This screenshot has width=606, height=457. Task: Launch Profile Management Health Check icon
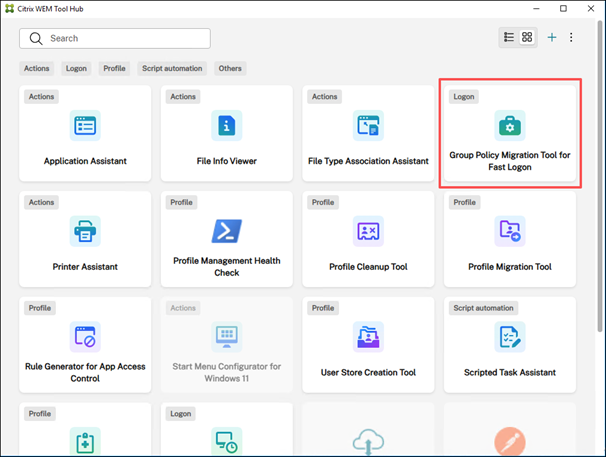(227, 231)
